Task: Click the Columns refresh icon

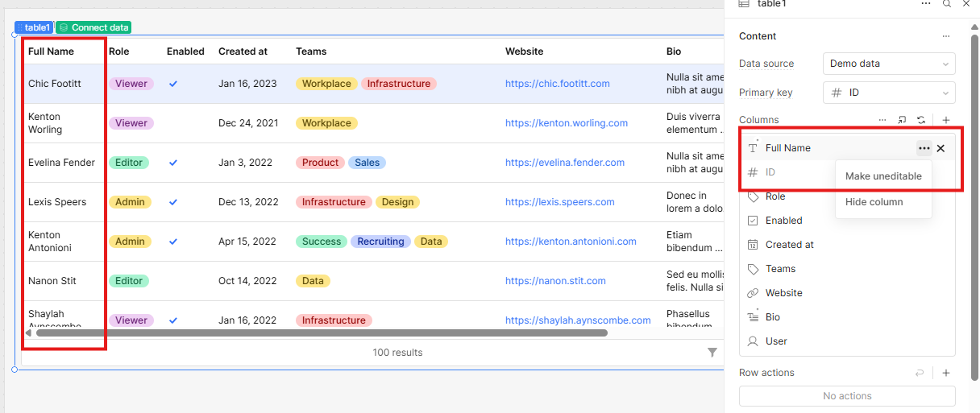Action: 921,120
